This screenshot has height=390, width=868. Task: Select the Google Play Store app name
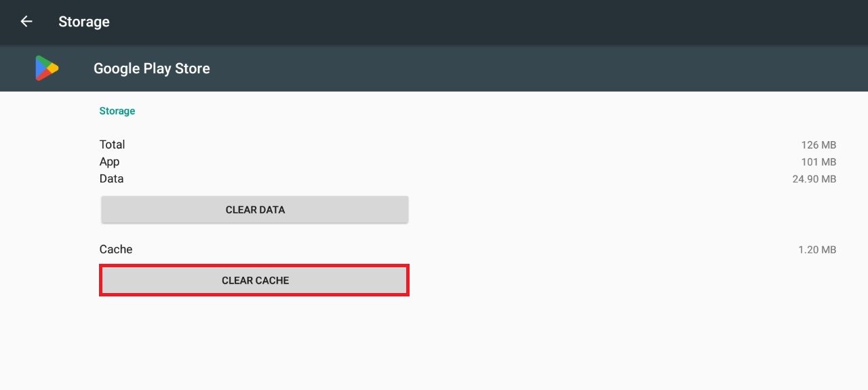pyautogui.click(x=151, y=69)
